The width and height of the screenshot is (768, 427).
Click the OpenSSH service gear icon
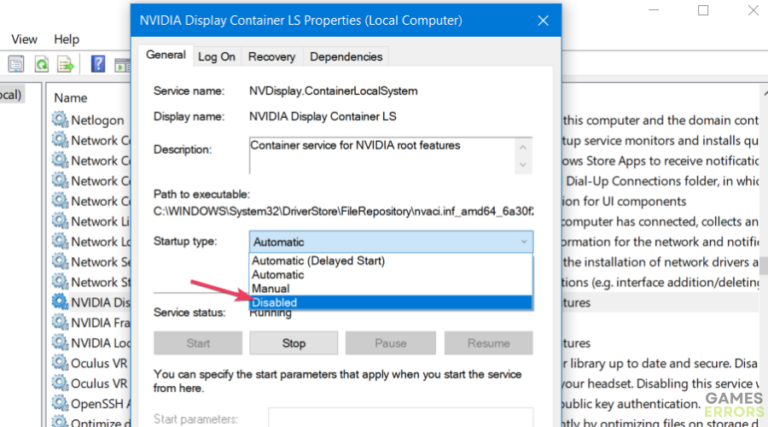click(x=60, y=403)
